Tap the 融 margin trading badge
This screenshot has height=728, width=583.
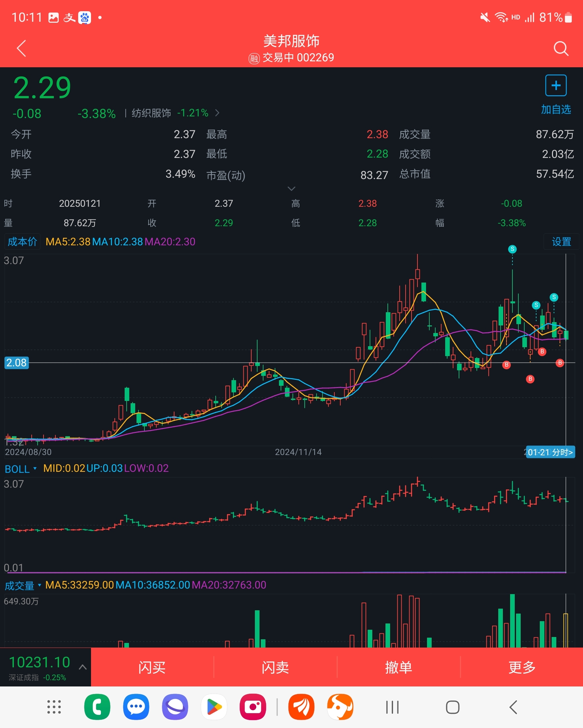coord(254,58)
